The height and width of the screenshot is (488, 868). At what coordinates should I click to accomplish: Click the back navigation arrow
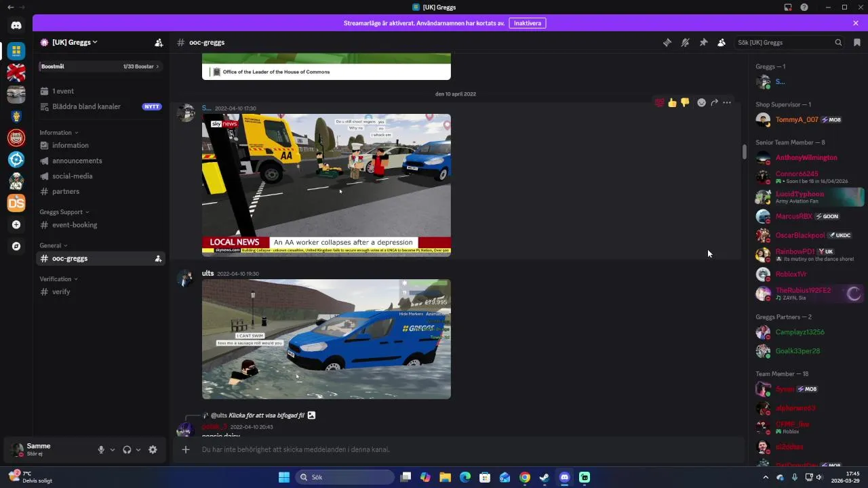pos(10,7)
